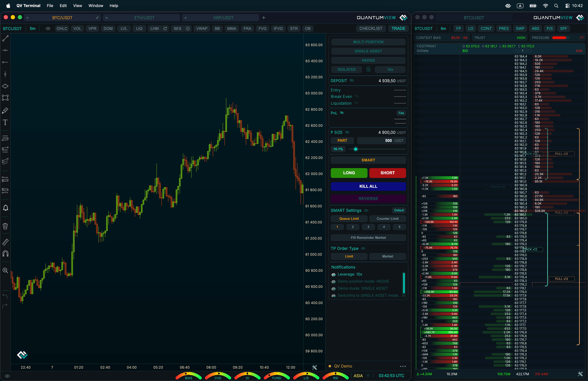Screen dimensions: 588x381
Task: Toggle the magnet snap tool
Action: 5,254
